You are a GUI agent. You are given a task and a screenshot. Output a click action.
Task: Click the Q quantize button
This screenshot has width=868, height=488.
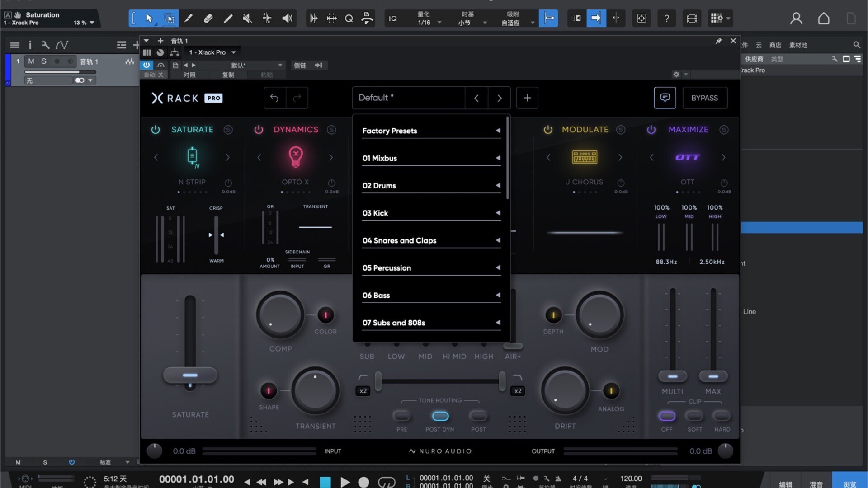(x=349, y=19)
